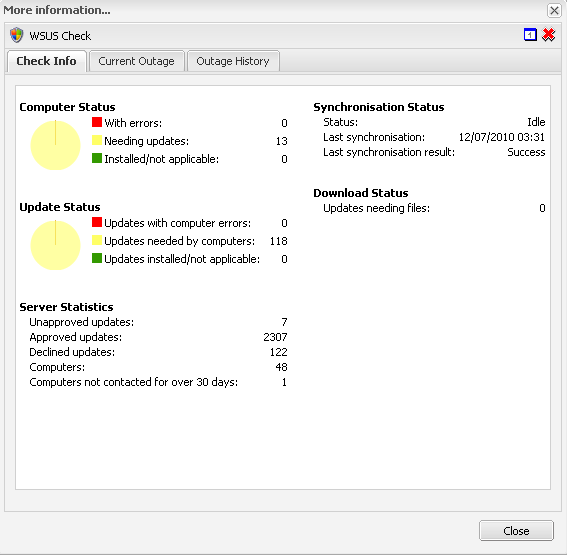This screenshot has width=567, height=555.
Task: Switch to the Check Info tab
Action: coord(47,61)
